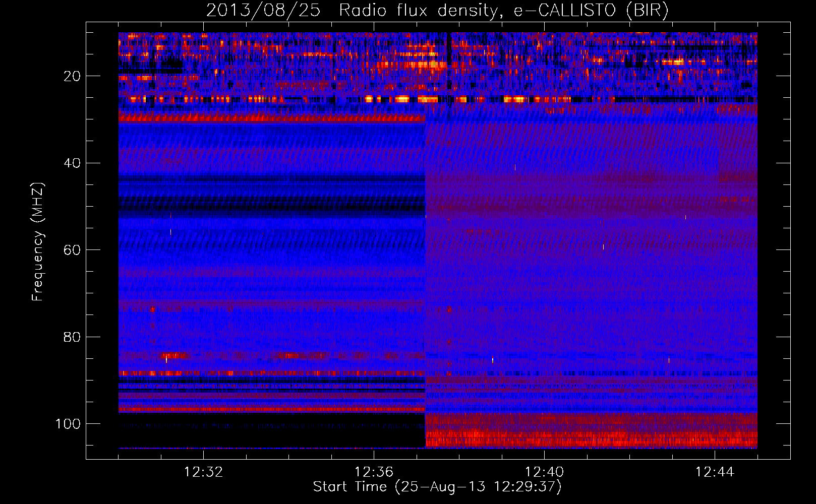Click the 80 frequency tick label
This screenshot has width=816, height=504.
click(73, 337)
